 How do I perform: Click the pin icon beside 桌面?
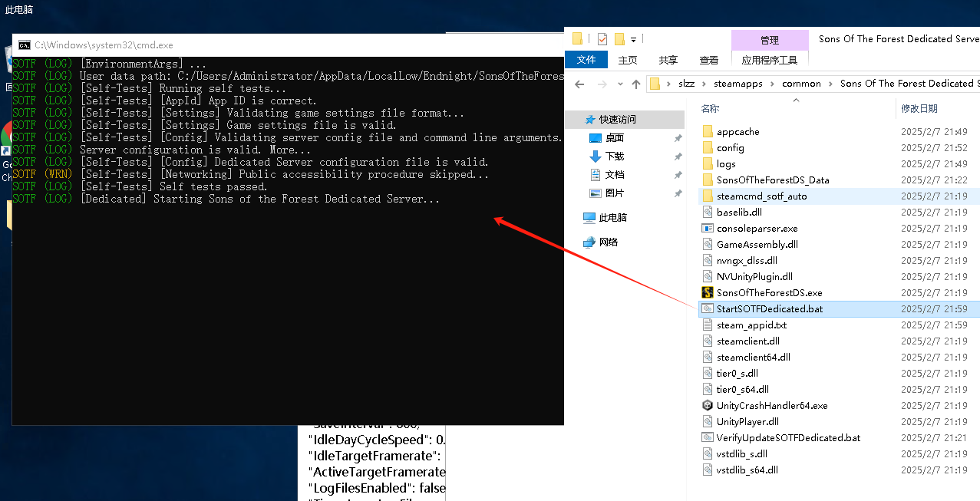(678, 138)
